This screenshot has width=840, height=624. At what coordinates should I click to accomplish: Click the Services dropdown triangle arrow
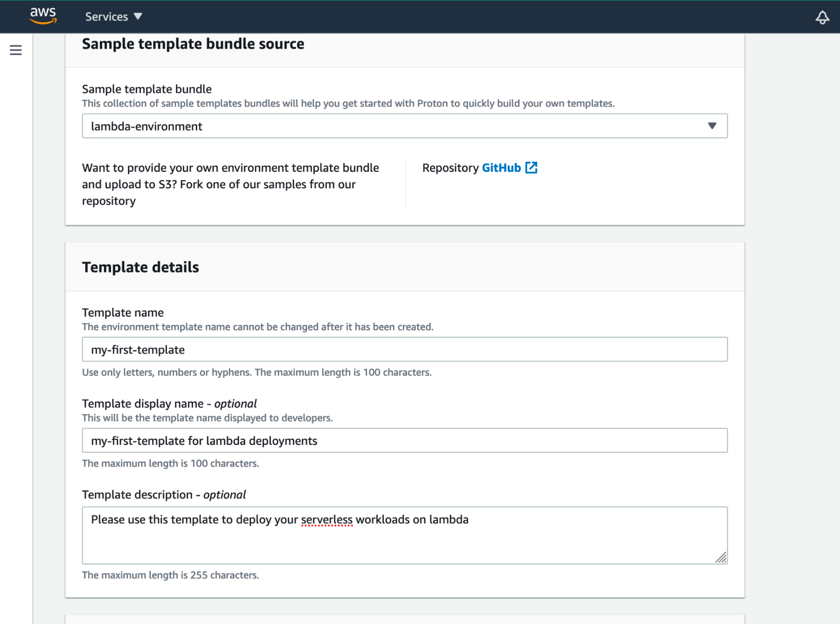click(138, 17)
